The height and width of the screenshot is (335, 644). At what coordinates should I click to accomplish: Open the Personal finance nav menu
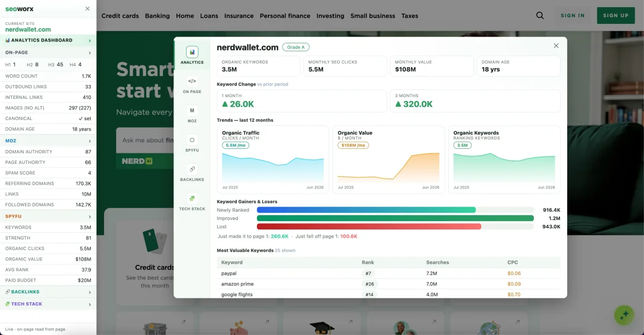[285, 16]
